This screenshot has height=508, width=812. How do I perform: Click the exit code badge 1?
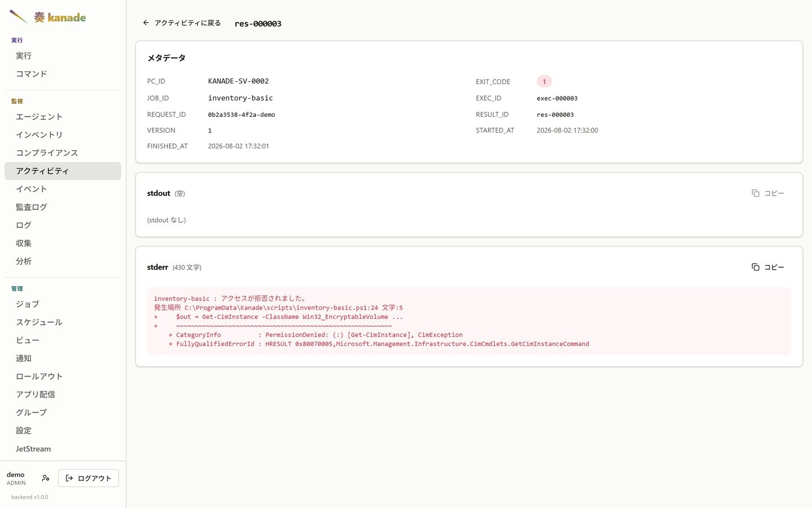tap(544, 81)
